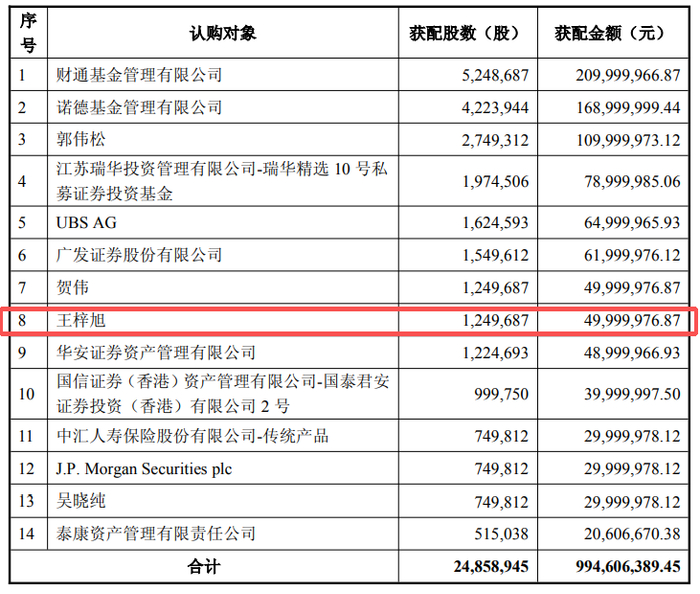Click the name 吴晓纯
The height and width of the screenshot is (594, 700).
[x=81, y=501]
